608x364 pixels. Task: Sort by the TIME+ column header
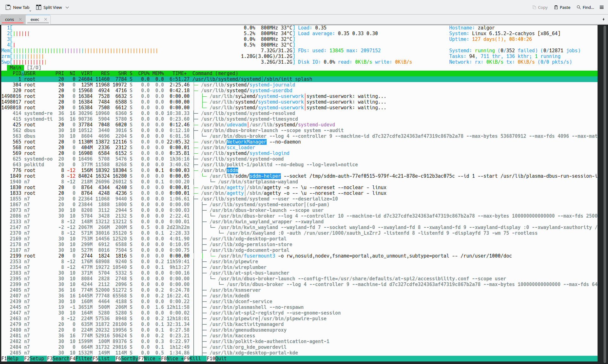tap(179, 73)
